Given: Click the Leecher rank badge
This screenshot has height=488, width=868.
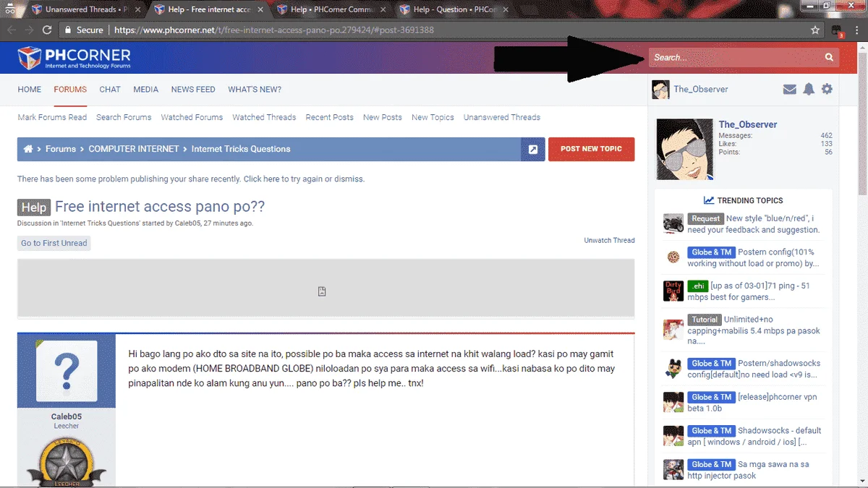Looking at the screenshot, I should 67,462.
